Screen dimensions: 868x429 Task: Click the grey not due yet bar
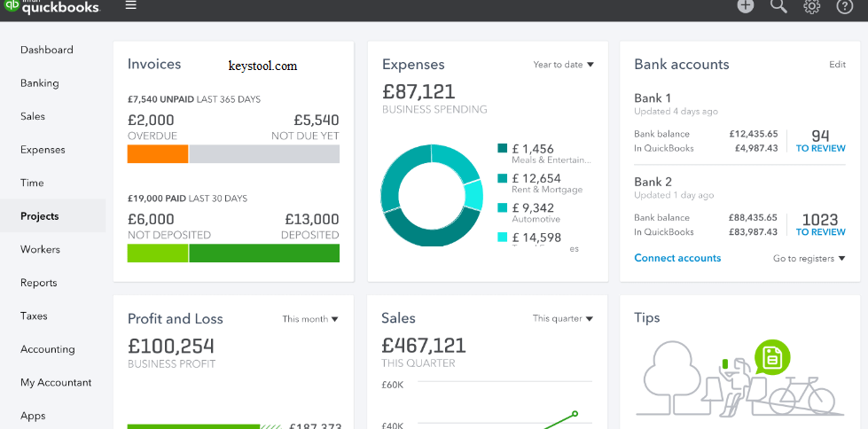(x=264, y=154)
